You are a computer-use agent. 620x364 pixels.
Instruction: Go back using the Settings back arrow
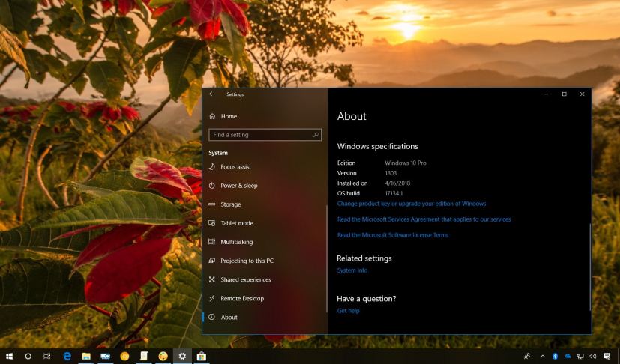[212, 94]
